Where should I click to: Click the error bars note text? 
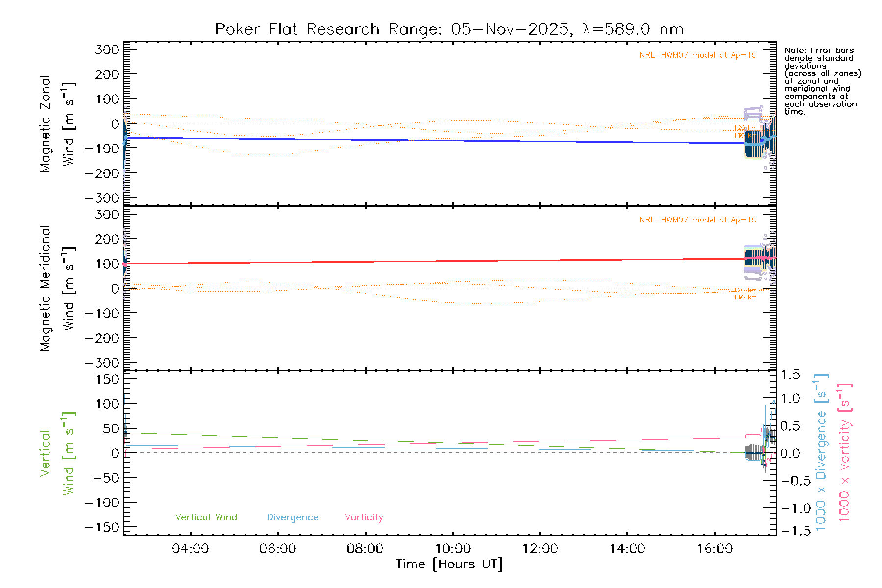pos(822,81)
